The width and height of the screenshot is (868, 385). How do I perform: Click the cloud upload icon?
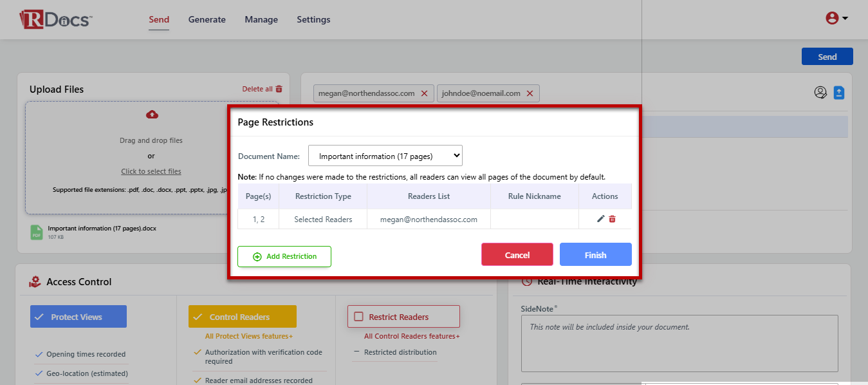tap(152, 115)
